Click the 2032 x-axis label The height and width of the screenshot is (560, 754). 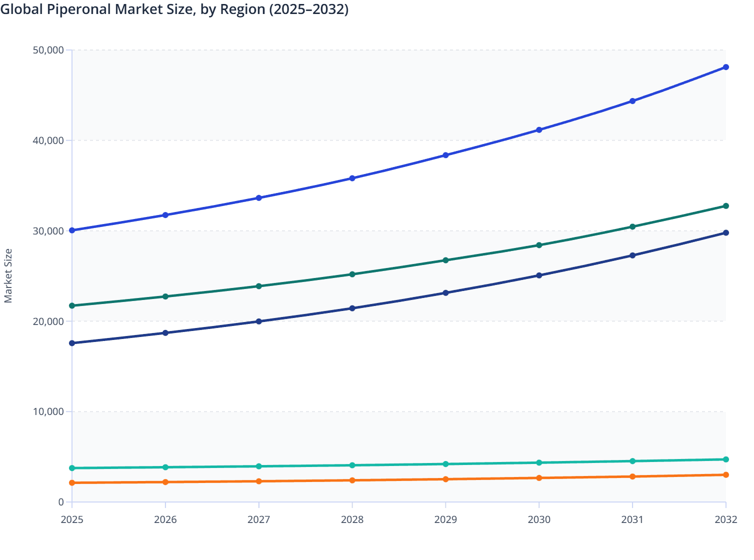[x=726, y=520]
